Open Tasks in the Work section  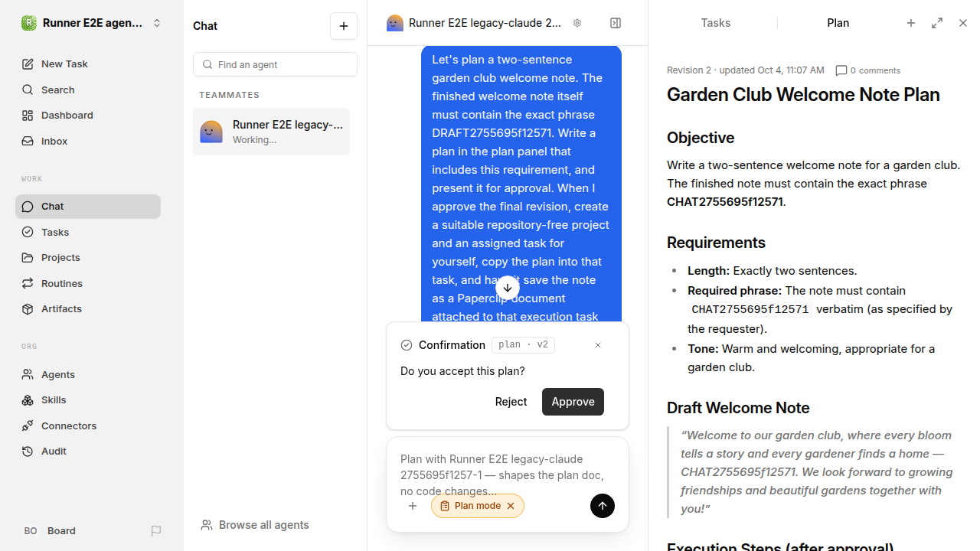(x=88, y=232)
